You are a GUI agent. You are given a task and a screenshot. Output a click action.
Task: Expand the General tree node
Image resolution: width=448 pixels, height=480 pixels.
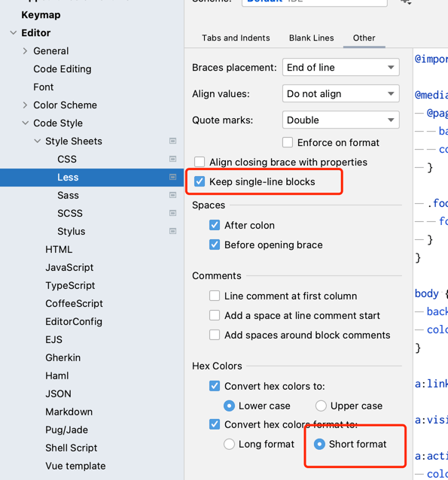pos(25,51)
